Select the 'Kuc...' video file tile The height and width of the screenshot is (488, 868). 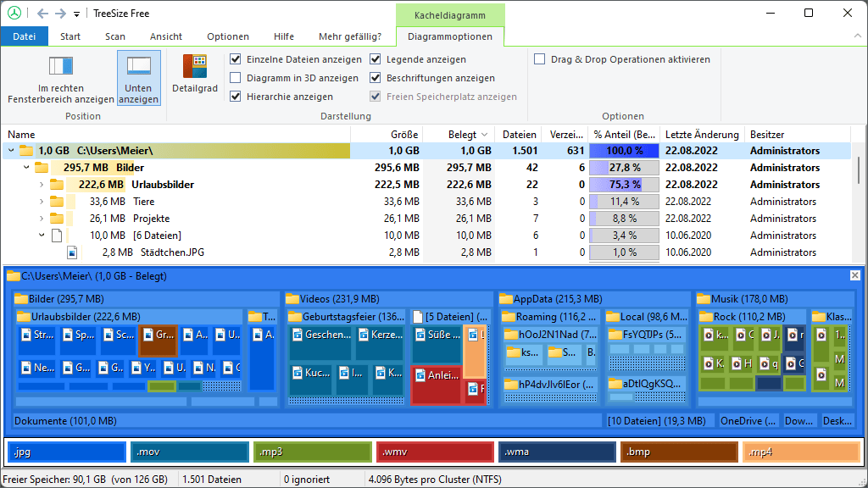pos(310,379)
